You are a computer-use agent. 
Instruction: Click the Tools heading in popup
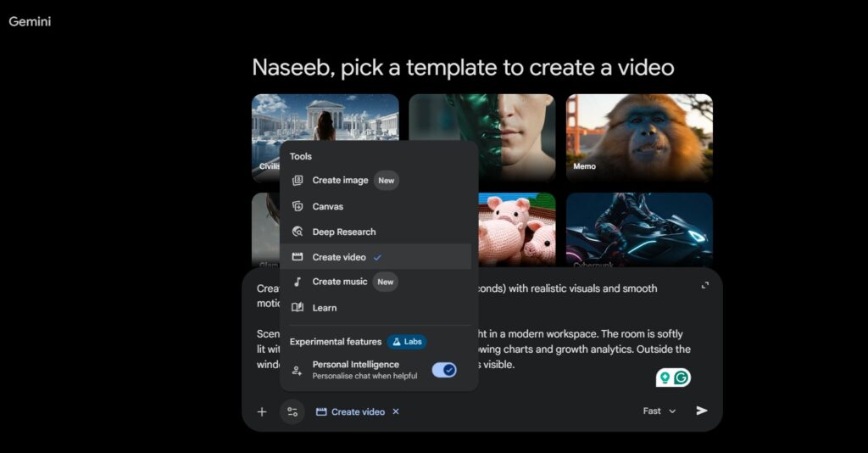(x=301, y=156)
